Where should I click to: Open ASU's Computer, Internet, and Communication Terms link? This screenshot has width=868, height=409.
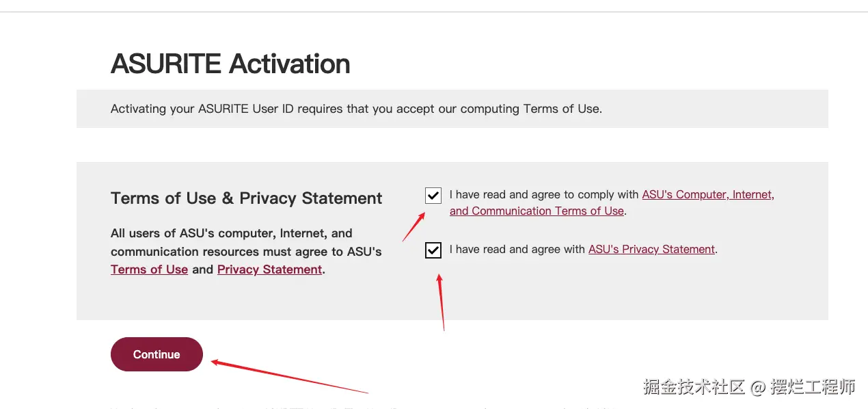coord(707,195)
